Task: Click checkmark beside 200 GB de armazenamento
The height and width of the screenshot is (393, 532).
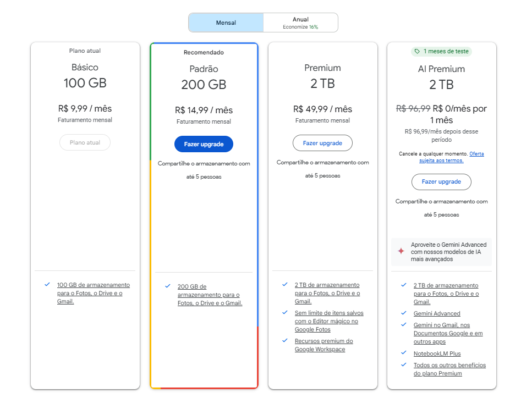Action: (168, 286)
